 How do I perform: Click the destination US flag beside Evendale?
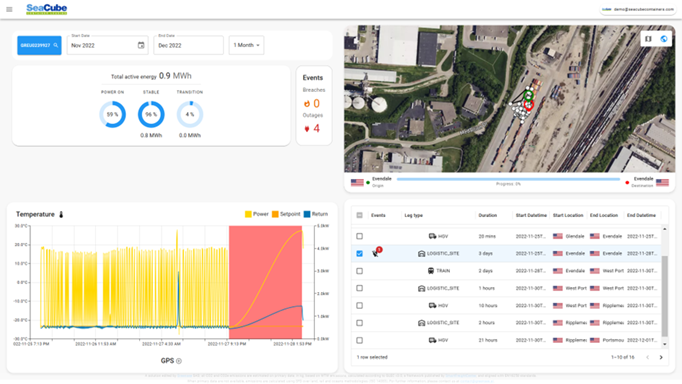662,183
